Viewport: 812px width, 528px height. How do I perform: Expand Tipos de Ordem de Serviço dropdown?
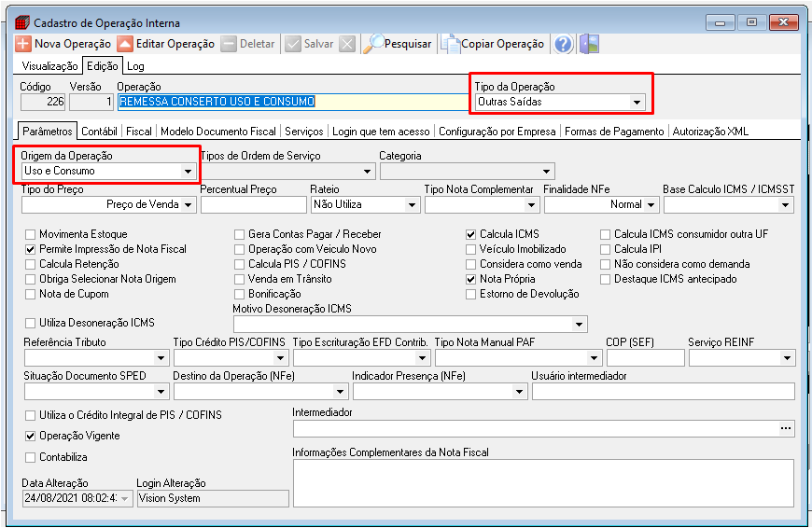[367, 172]
